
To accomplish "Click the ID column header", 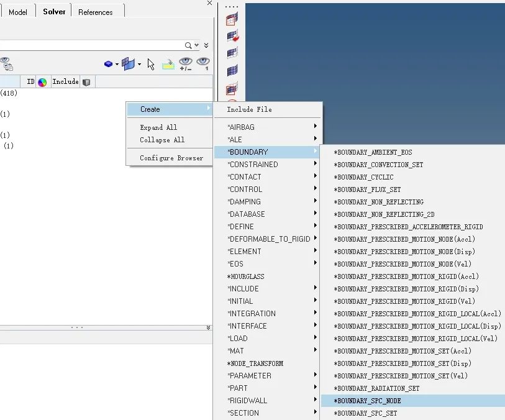I will (30, 82).
